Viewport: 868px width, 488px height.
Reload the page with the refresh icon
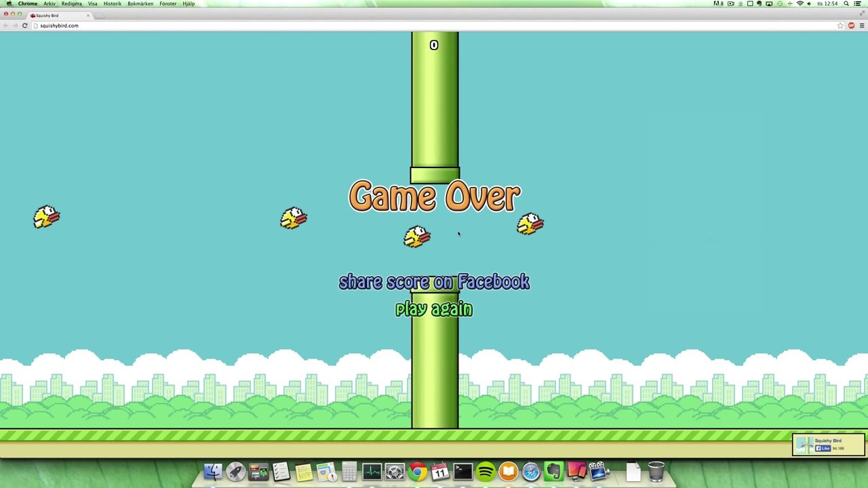tap(24, 26)
